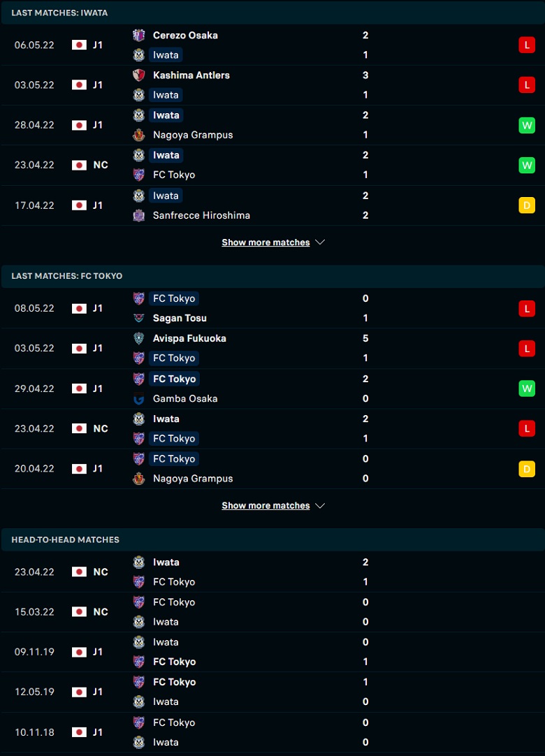Open Avispa Fukuoka team link
This screenshot has width=545, height=756.
coord(189,338)
